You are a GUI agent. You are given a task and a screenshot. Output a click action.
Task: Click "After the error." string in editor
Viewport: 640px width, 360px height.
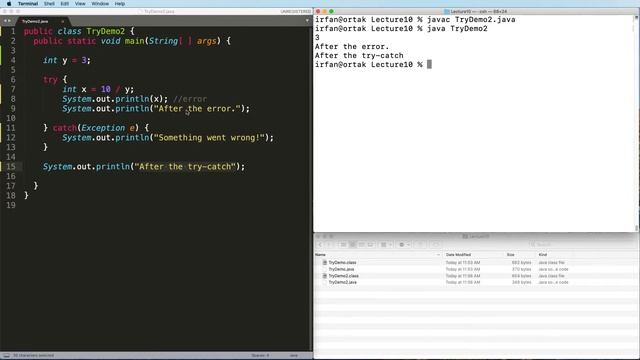pyautogui.click(x=197, y=109)
